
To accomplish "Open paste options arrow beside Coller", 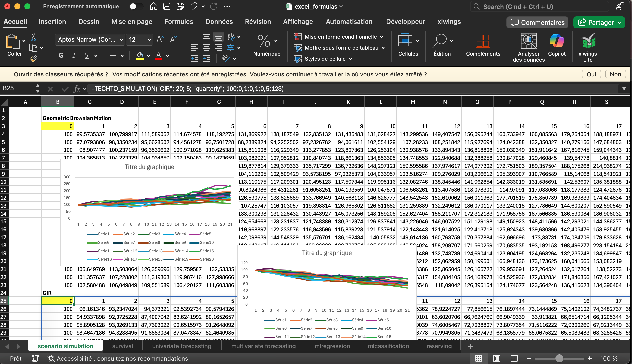I will [24, 41].
